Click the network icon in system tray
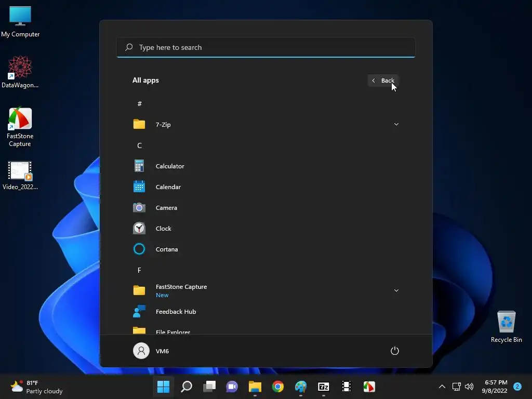Screen dimensions: 532x399 pyautogui.click(x=456, y=387)
